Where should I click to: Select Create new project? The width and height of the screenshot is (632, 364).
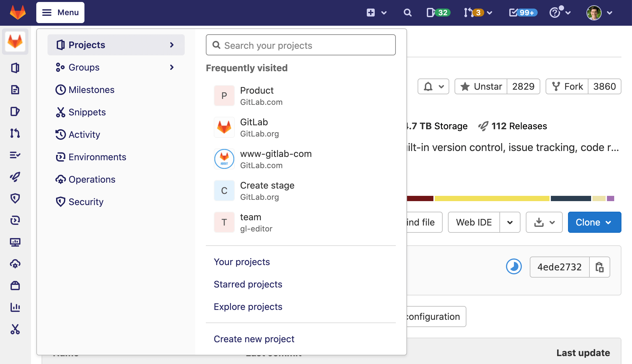(254, 339)
